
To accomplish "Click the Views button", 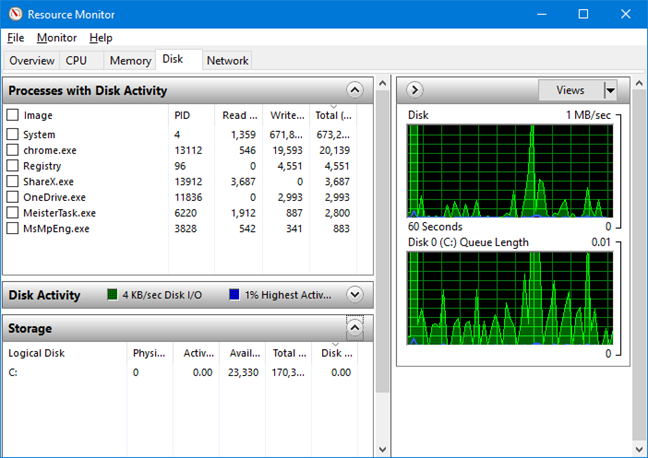I will pos(571,90).
